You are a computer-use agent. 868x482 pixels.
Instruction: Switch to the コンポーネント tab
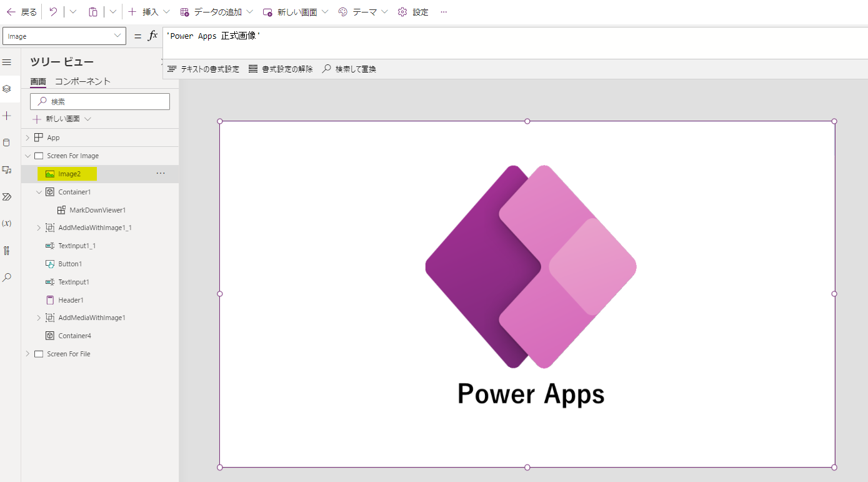coord(82,81)
